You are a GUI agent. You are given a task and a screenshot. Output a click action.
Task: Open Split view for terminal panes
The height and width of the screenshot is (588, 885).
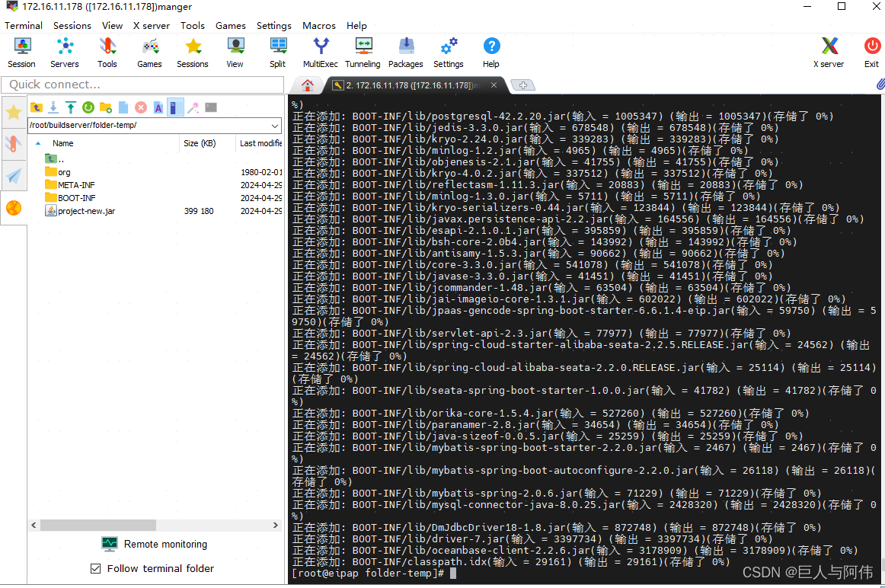(277, 52)
